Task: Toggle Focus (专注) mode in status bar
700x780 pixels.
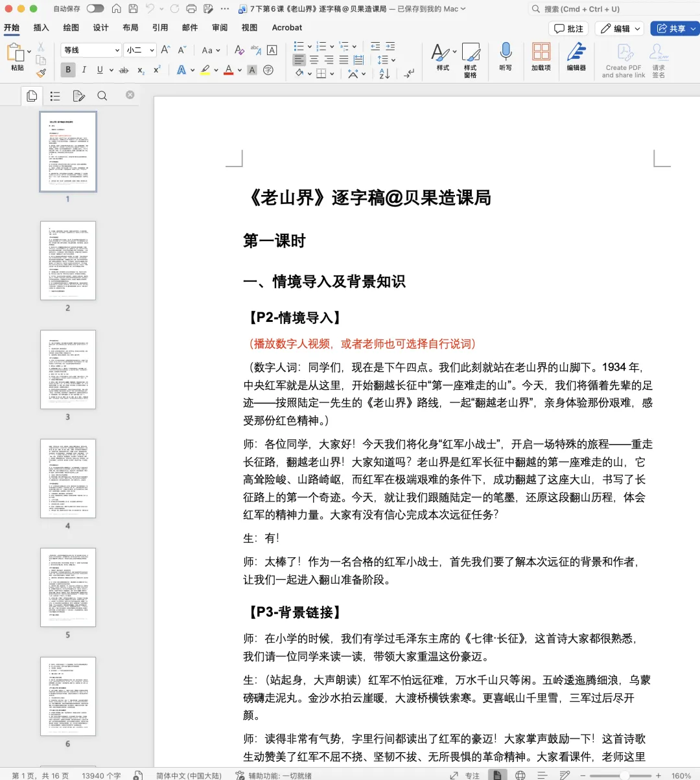Action: click(x=465, y=775)
